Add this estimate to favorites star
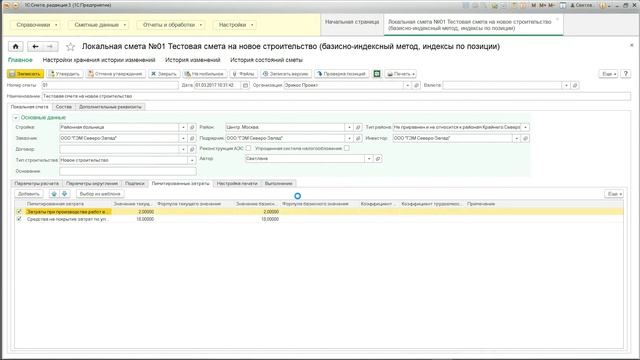This screenshot has width=640, height=360. tap(71, 47)
